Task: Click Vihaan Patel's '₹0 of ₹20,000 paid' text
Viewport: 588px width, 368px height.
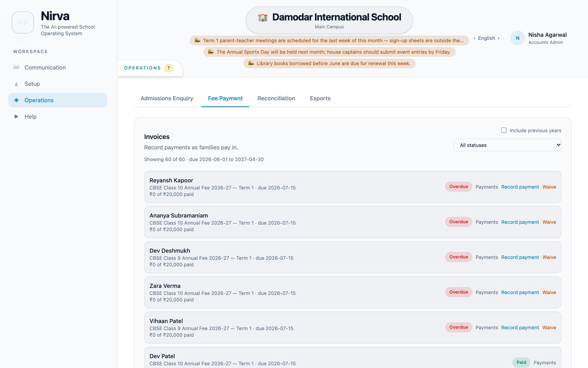Action: pyautogui.click(x=171, y=335)
